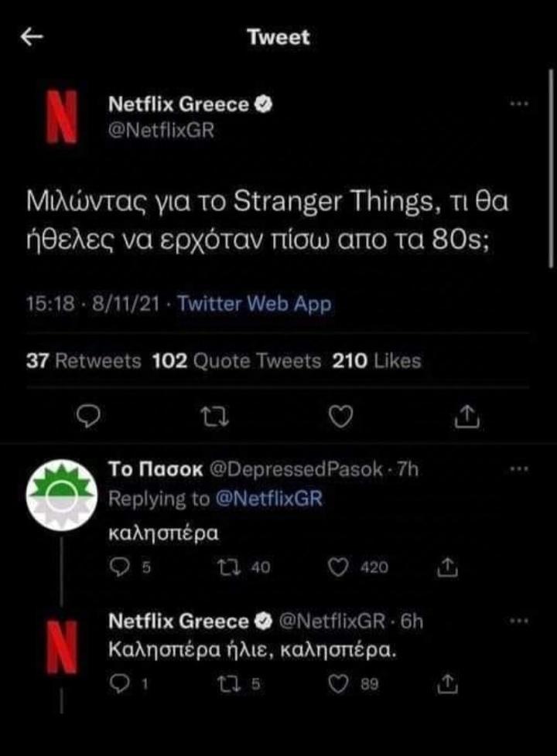
Task: Share the main Netflix Greece tweet
Action: click(466, 417)
